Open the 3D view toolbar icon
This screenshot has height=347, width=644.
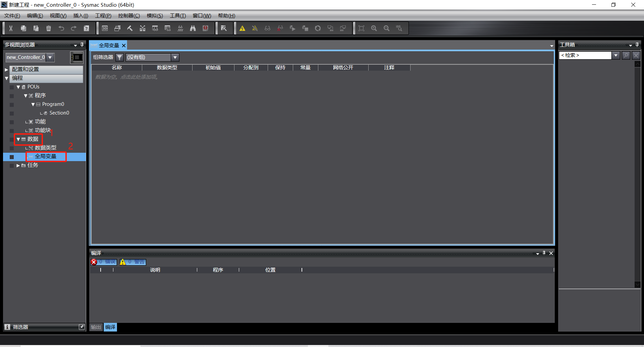click(105, 28)
